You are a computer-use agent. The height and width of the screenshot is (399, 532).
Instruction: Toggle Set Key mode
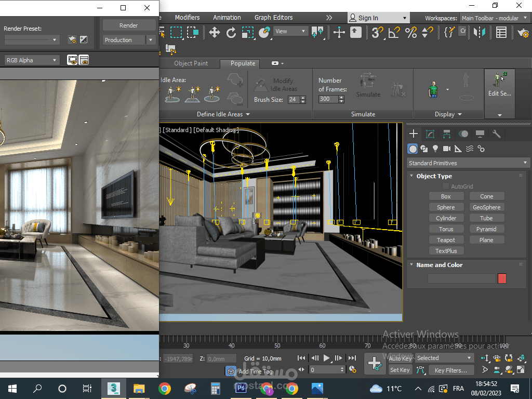click(401, 370)
